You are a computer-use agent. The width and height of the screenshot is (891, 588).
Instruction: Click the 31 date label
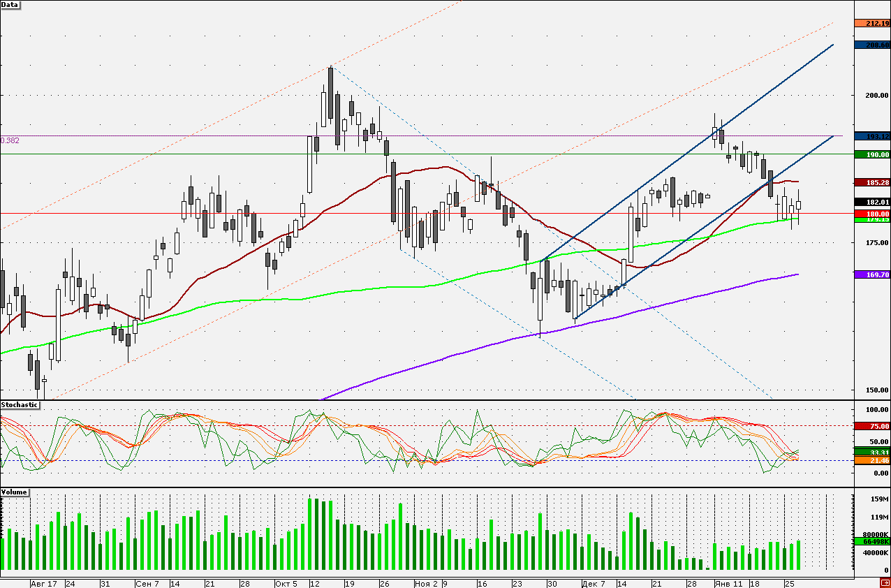pyautogui.click(x=105, y=583)
